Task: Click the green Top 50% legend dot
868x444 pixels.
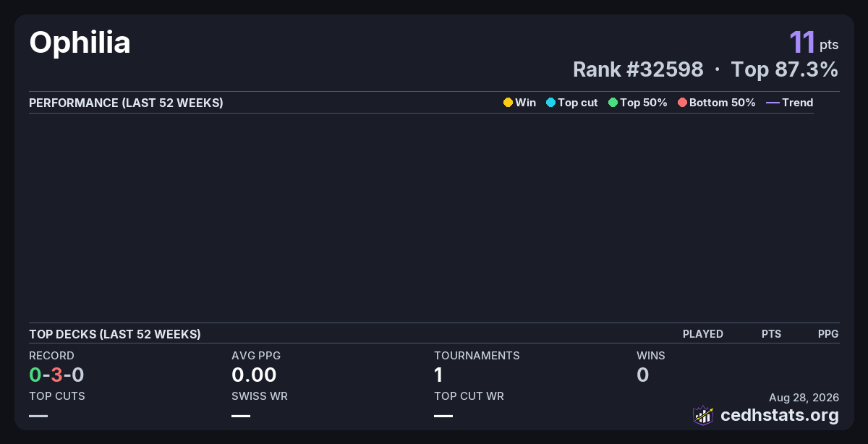Action: point(613,103)
